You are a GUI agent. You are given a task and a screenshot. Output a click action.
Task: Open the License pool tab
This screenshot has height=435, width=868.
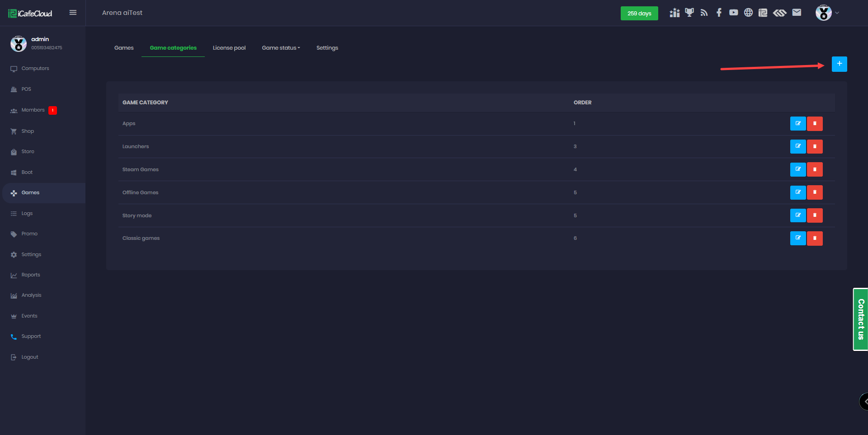point(229,48)
